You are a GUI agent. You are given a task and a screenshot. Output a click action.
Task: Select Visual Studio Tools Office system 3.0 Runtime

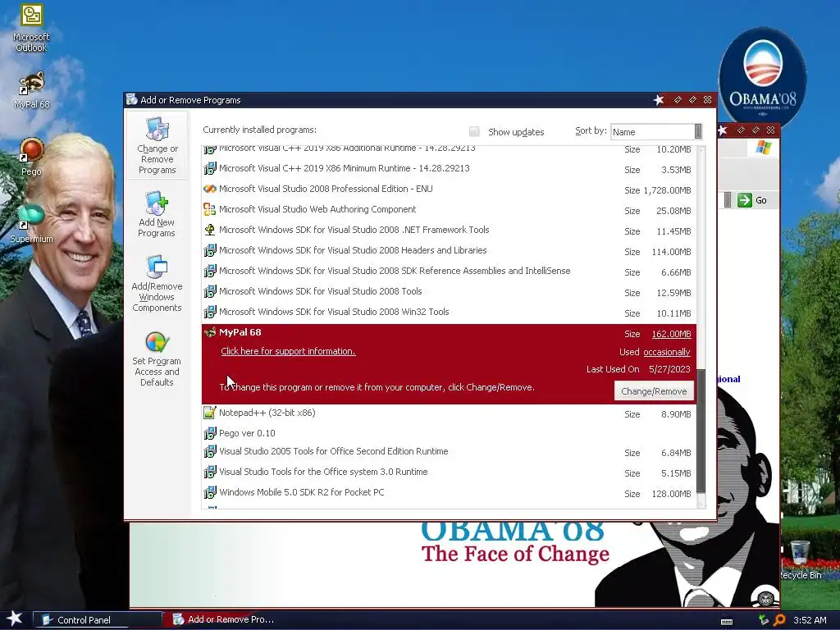(x=323, y=472)
